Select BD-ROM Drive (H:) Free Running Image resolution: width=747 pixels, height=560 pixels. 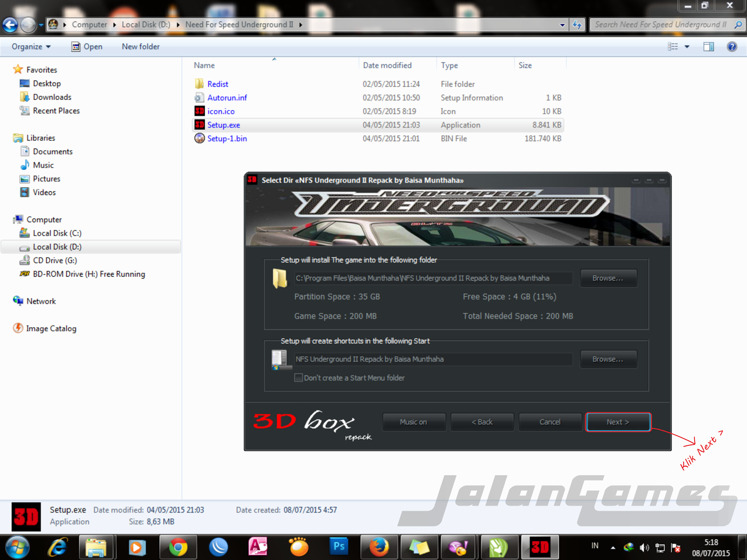coord(89,274)
